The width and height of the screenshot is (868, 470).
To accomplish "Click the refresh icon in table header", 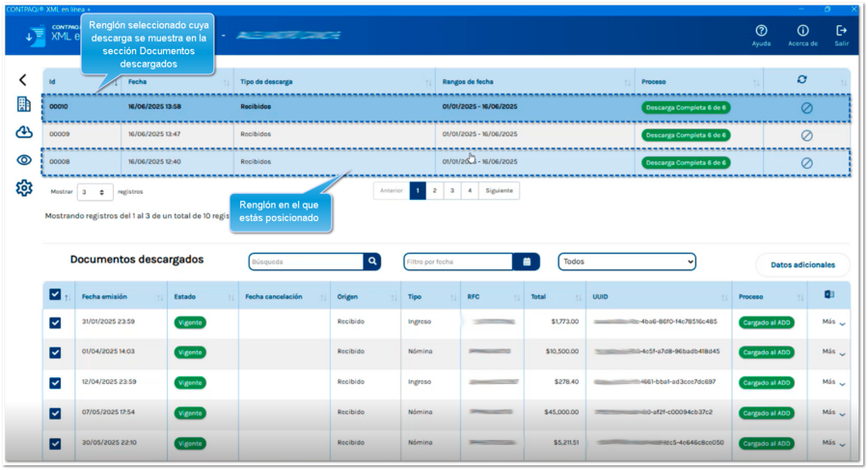I will 801,80.
